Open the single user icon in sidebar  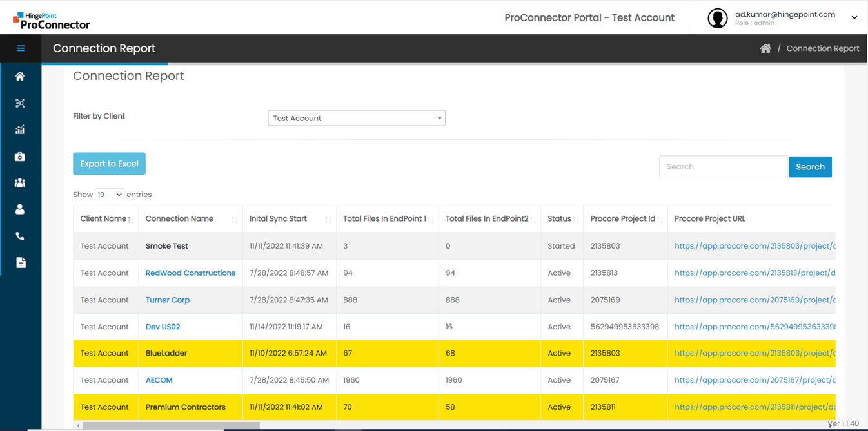tap(20, 209)
